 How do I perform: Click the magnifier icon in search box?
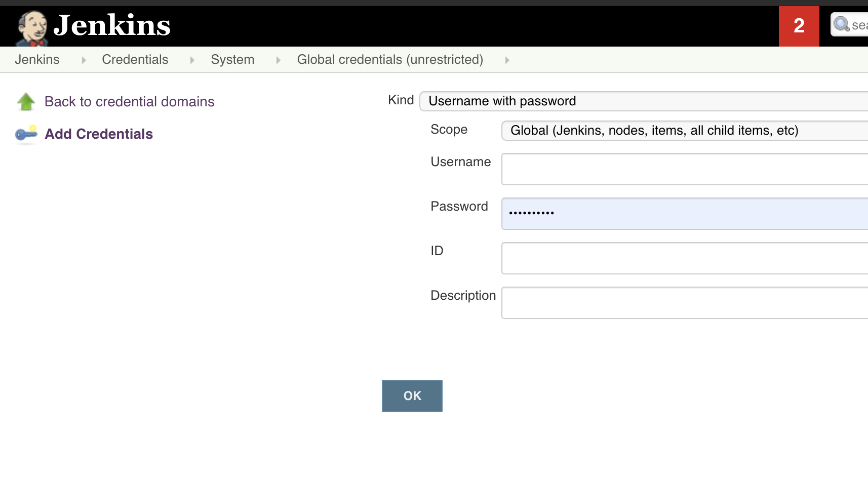841,24
